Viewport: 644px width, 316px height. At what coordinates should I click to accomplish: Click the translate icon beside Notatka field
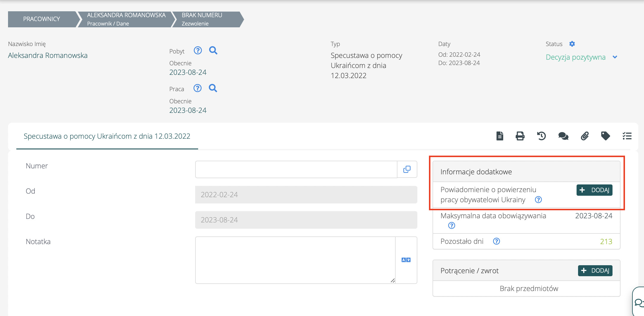pos(406,260)
